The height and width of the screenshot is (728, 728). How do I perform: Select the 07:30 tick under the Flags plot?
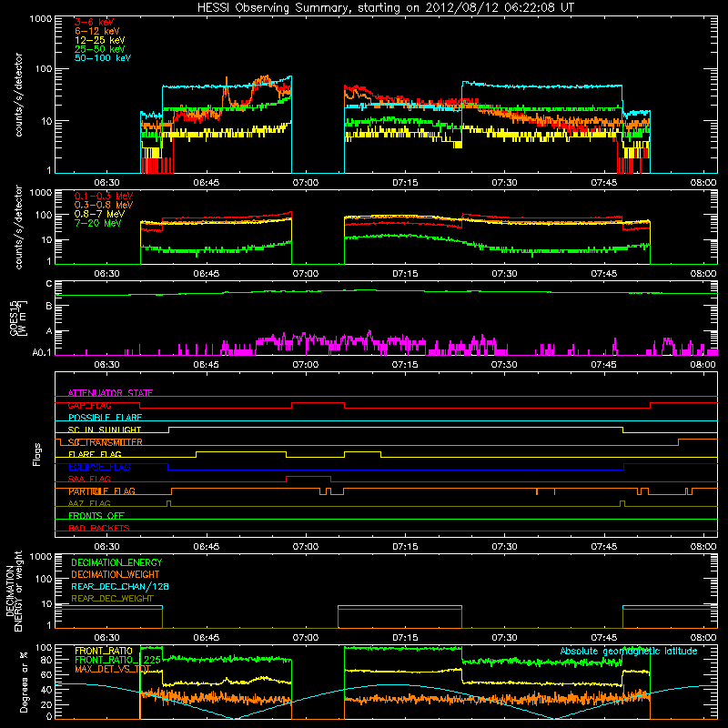(x=504, y=547)
